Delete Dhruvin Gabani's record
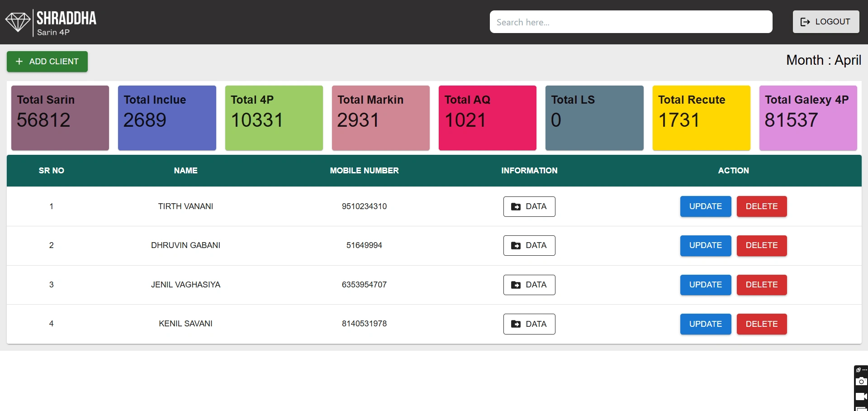The width and height of the screenshot is (868, 411). pos(761,245)
